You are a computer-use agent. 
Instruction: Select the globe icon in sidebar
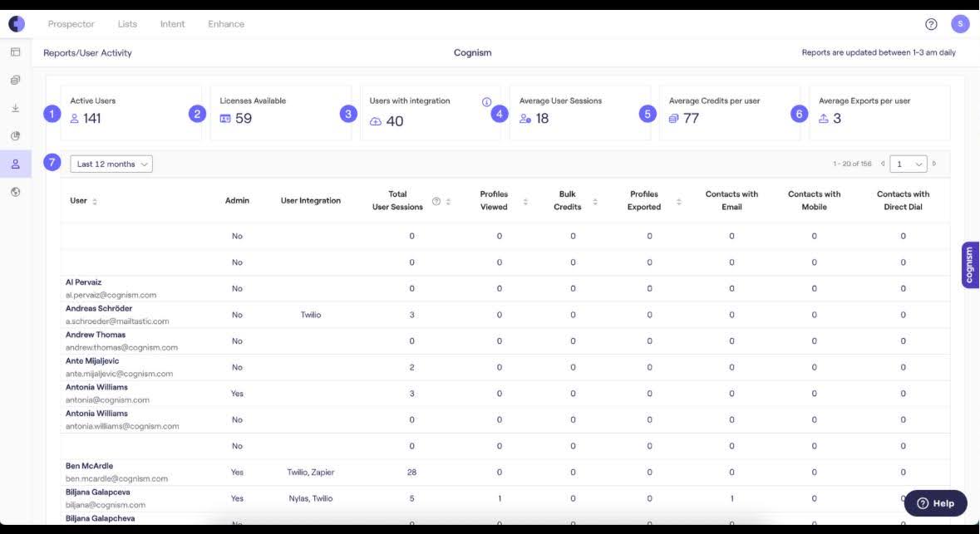click(16, 192)
